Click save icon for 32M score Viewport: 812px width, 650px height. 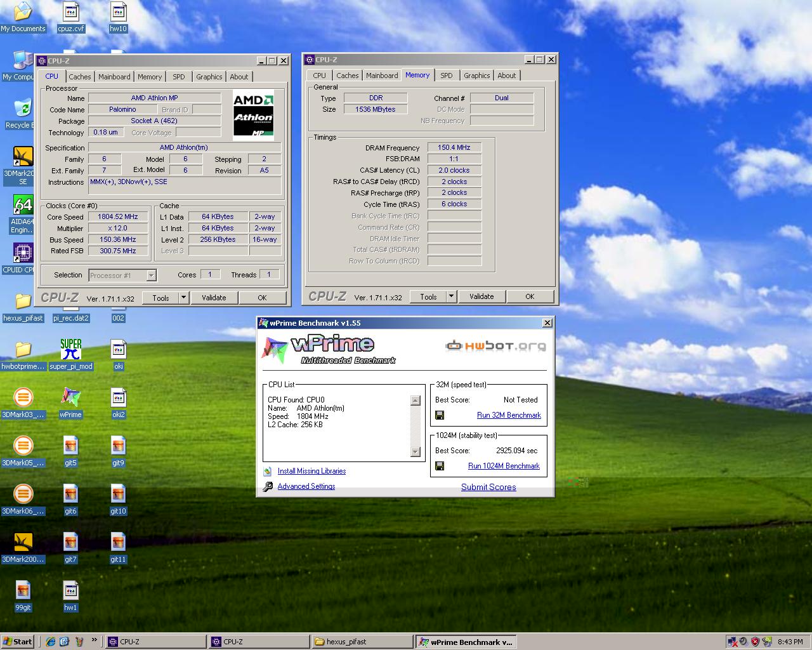[x=440, y=415]
